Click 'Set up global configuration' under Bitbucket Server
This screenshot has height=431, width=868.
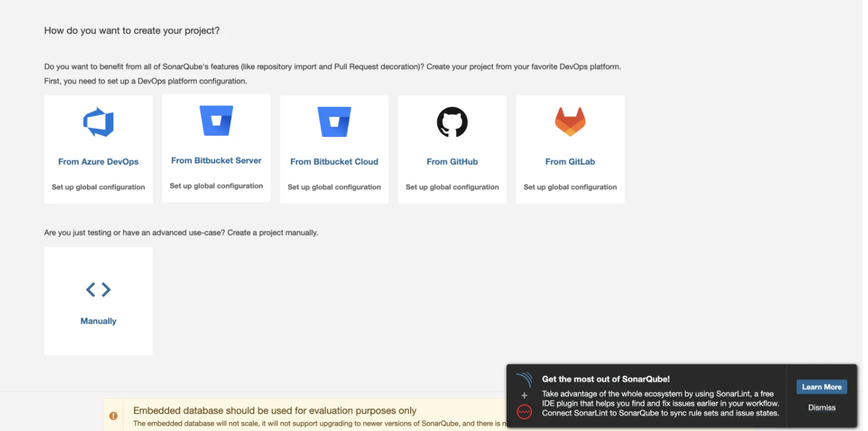pyautogui.click(x=216, y=186)
